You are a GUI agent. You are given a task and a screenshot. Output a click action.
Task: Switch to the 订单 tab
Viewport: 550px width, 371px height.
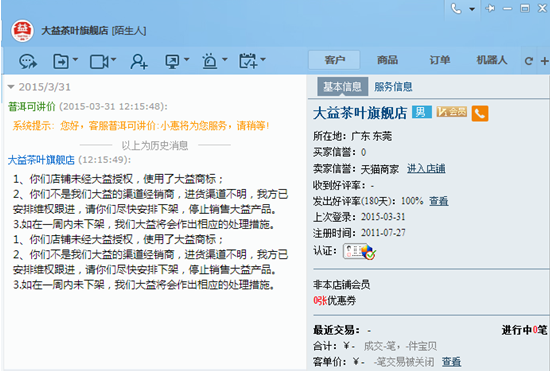coord(440,60)
